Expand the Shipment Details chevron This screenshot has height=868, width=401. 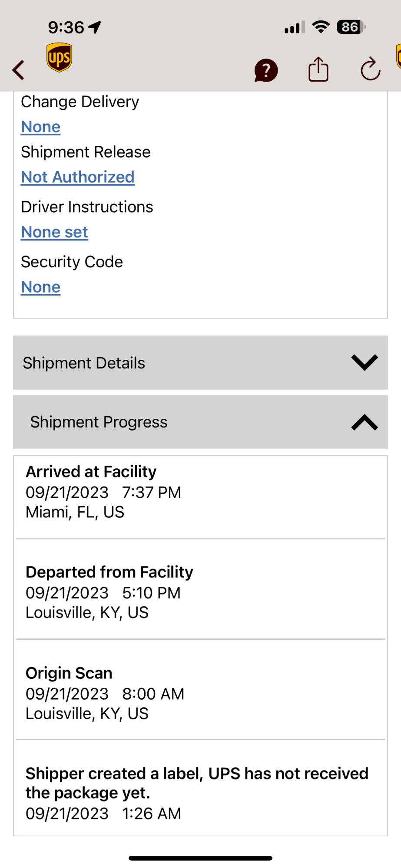[364, 362]
